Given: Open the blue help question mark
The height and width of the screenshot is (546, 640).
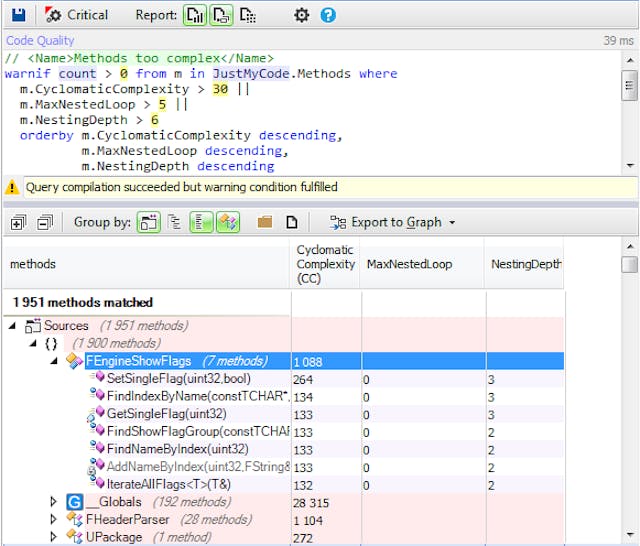Looking at the screenshot, I should pos(327,15).
